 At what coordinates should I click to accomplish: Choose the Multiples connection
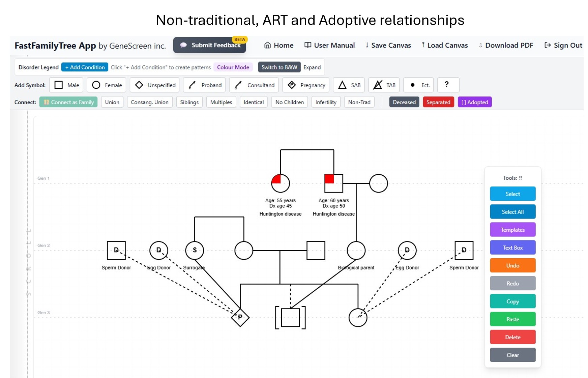[221, 102]
